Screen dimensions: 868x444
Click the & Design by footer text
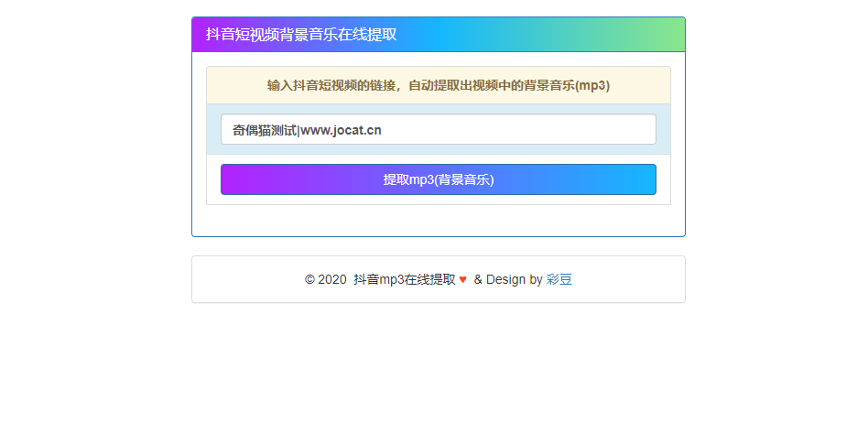[508, 279]
